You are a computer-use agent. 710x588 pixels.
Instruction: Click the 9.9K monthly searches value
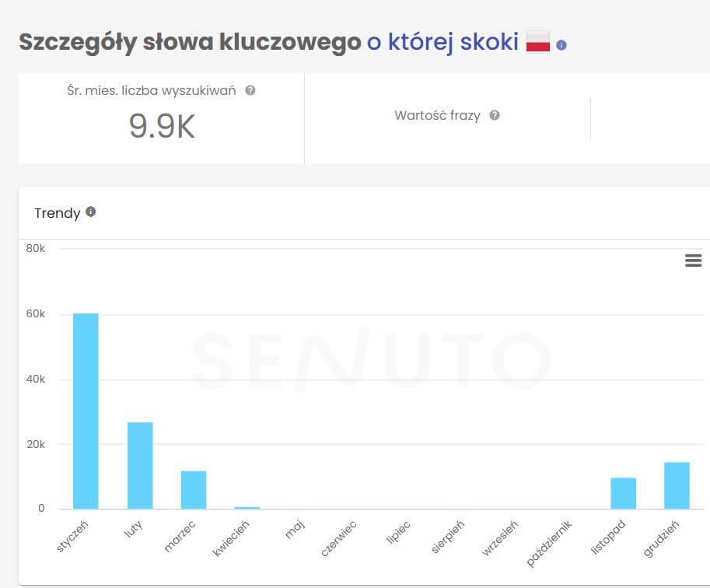(x=161, y=126)
